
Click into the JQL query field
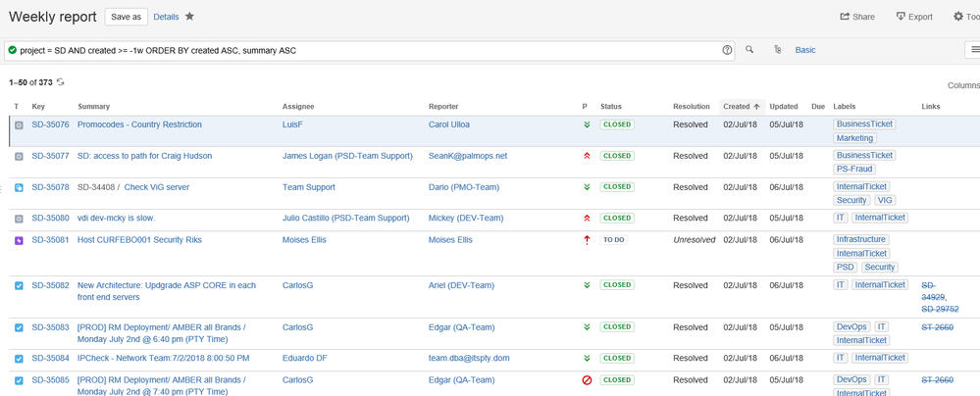pos(370,51)
